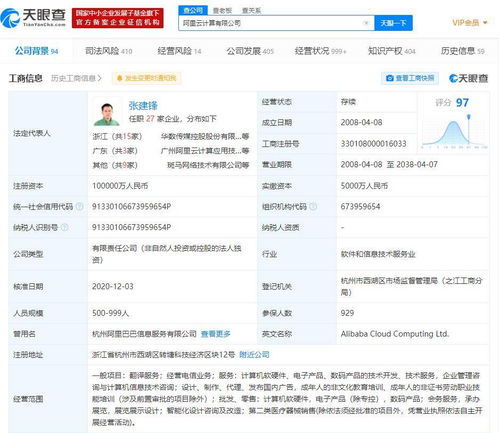
Task: Click the 工商信息 section heading
Action: pos(25,78)
